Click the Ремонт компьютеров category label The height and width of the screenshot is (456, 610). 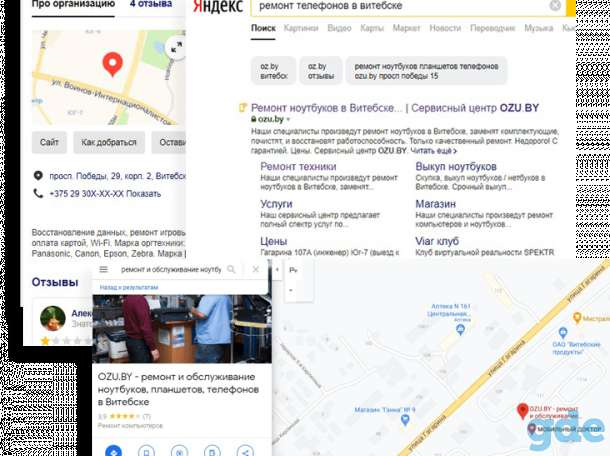[130, 426]
